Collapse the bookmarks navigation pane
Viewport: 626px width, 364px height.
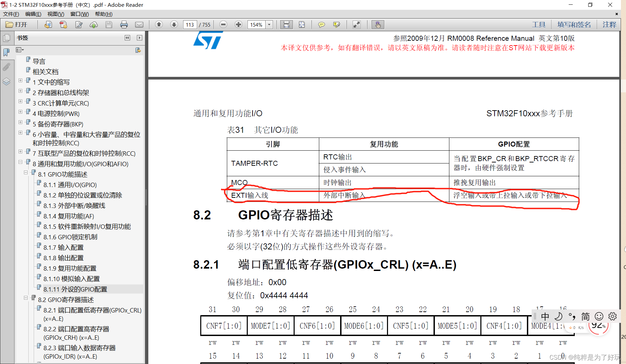click(x=127, y=38)
